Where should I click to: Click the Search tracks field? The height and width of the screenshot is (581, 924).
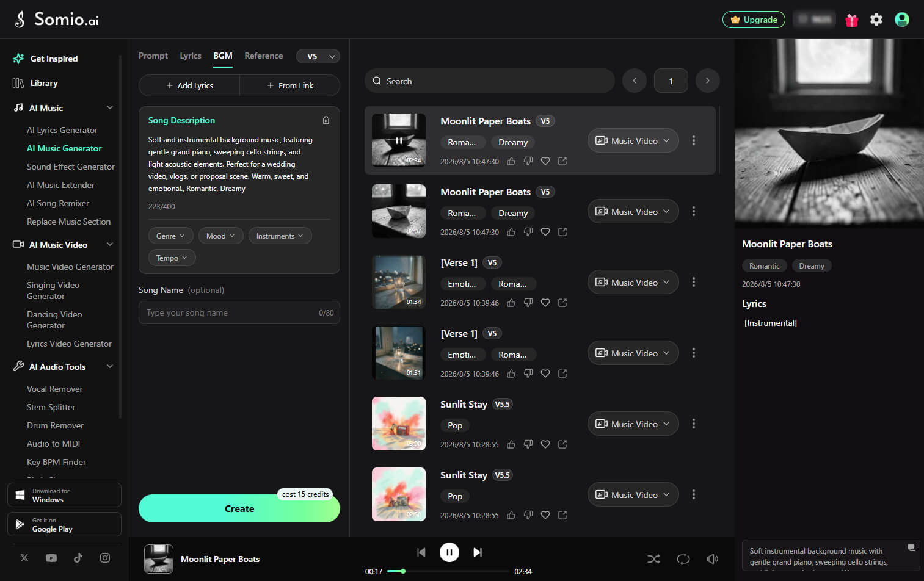489,81
